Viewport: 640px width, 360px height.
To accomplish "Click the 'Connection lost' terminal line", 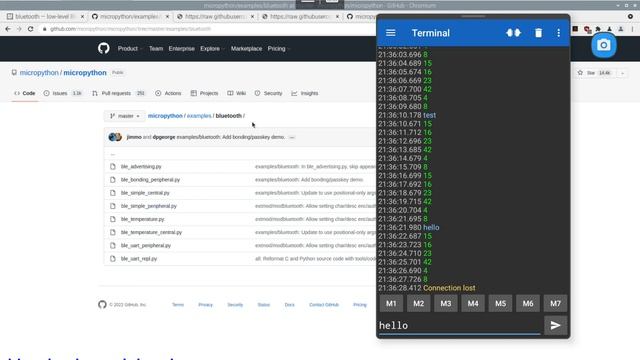I will (449, 288).
